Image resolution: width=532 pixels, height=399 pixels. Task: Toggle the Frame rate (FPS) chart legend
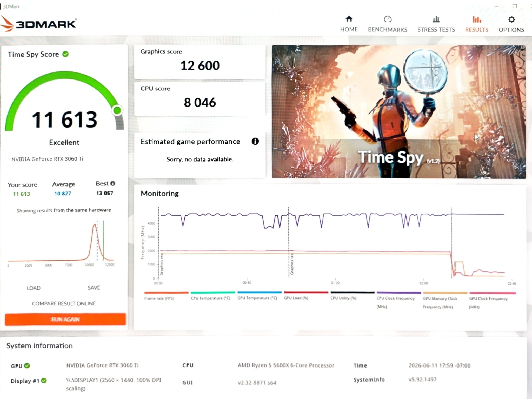coord(166,296)
